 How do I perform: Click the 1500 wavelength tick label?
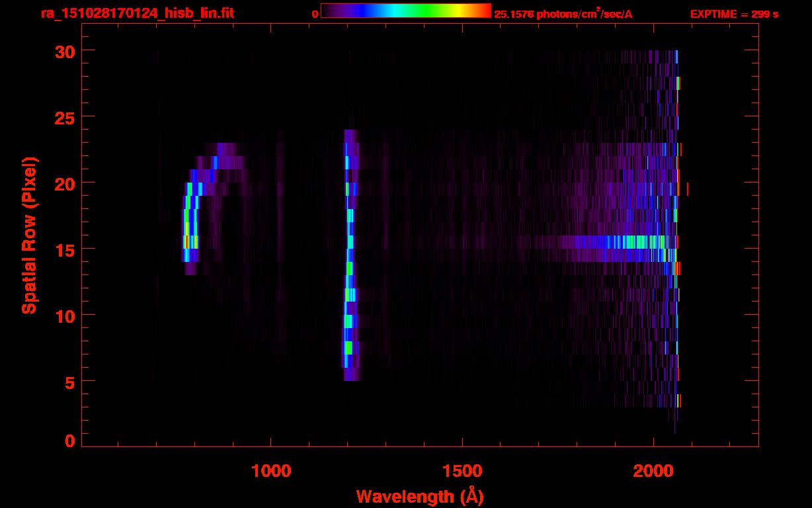coord(462,471)
